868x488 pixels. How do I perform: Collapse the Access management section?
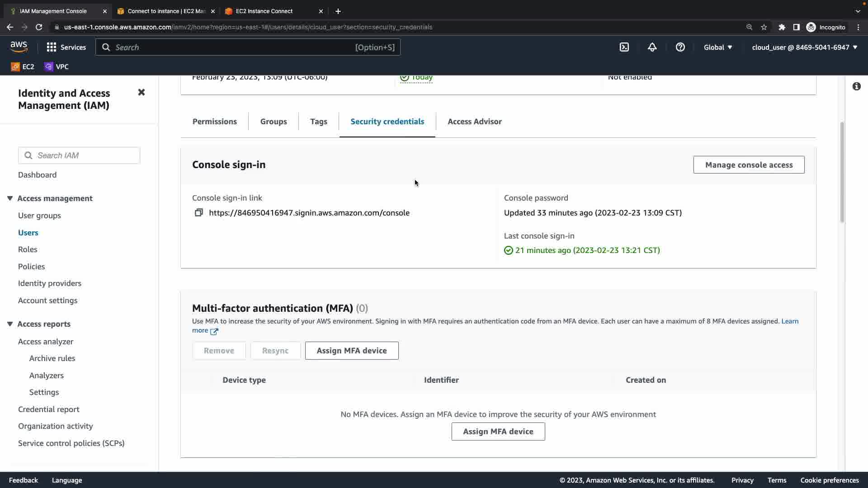coord(10,198)
